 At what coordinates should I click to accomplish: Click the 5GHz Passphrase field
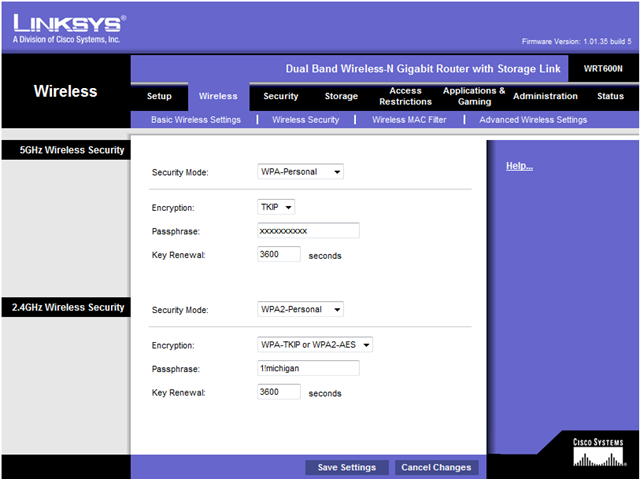point(308,231)
